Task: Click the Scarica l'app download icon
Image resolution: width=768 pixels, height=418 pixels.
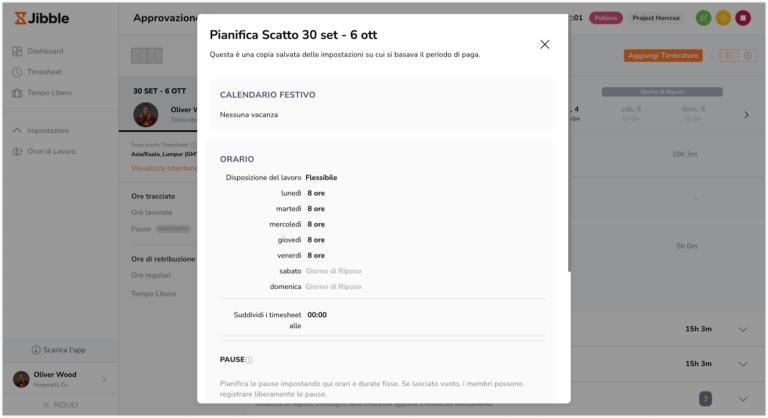Action: 36,350
